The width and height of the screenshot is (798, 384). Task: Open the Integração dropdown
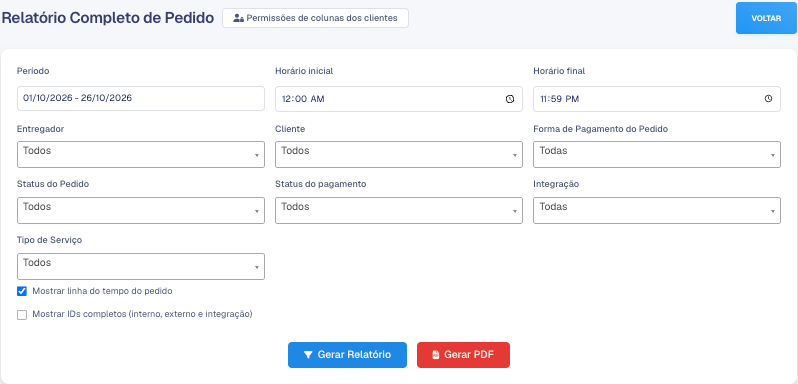click(x=657, y=211)
